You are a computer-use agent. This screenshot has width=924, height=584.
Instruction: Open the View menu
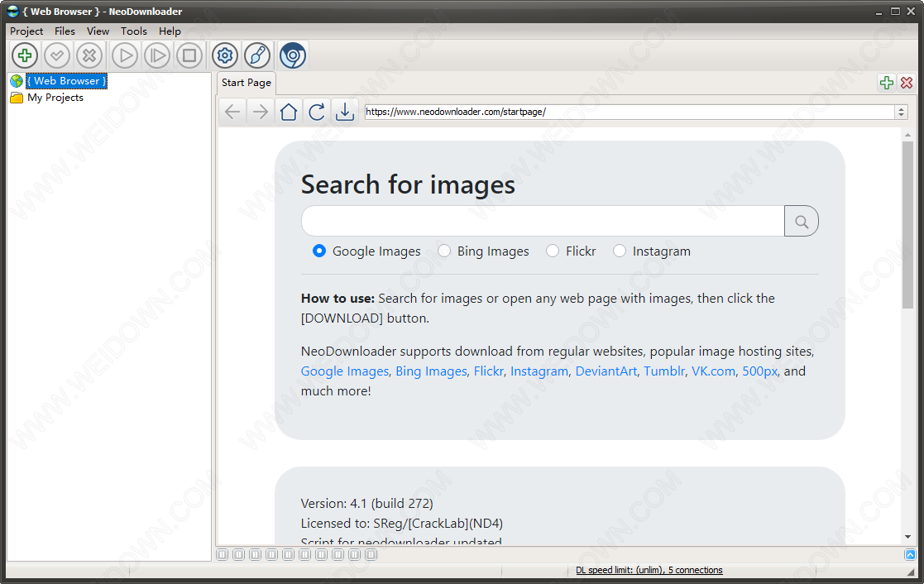98,31
